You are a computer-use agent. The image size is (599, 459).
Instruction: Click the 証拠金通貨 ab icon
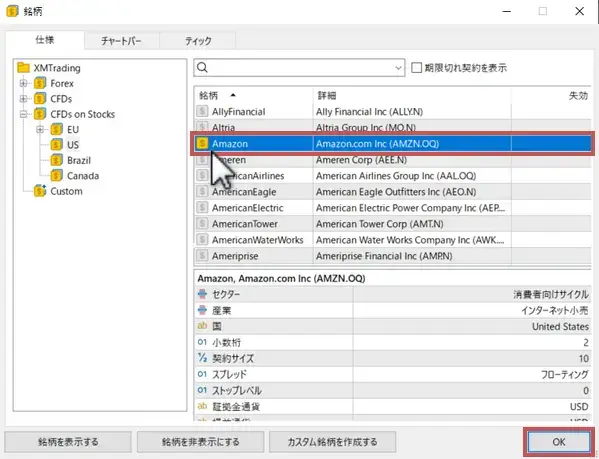click(x=202, y=406)
